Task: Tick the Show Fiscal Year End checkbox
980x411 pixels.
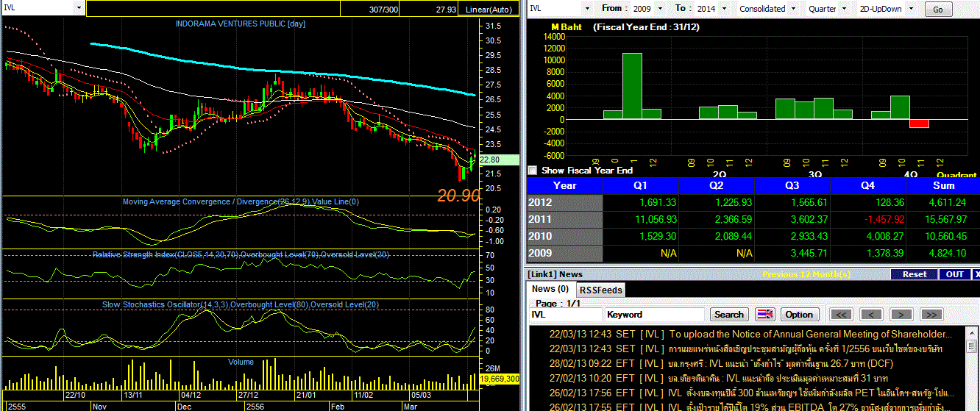Action: coord(533,170)
